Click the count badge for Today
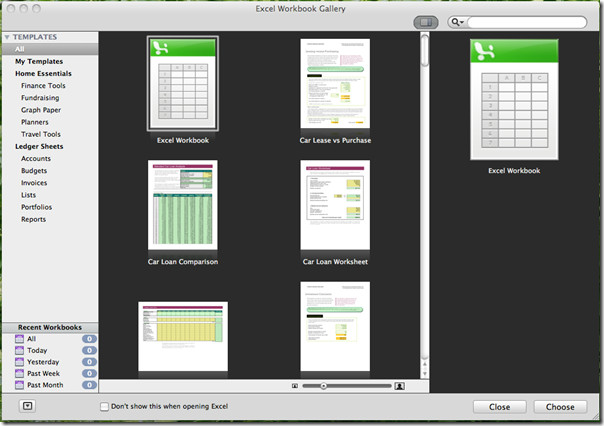The height and width of the screenshot is (426, 604). click(x=89, y=351)
